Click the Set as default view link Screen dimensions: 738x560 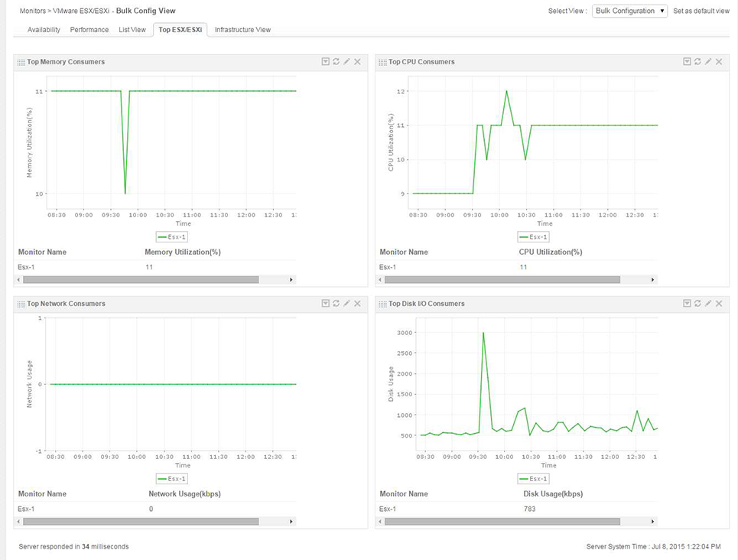click(x=701, y=11)
